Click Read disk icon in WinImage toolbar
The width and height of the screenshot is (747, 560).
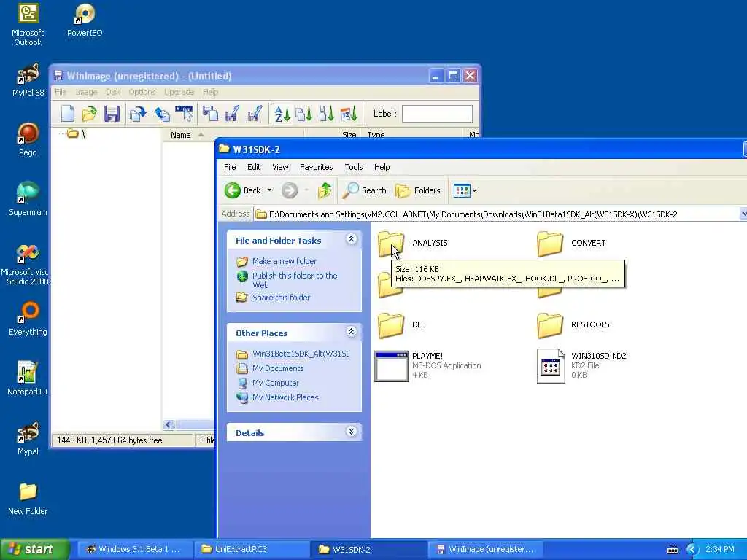(138, 114)
